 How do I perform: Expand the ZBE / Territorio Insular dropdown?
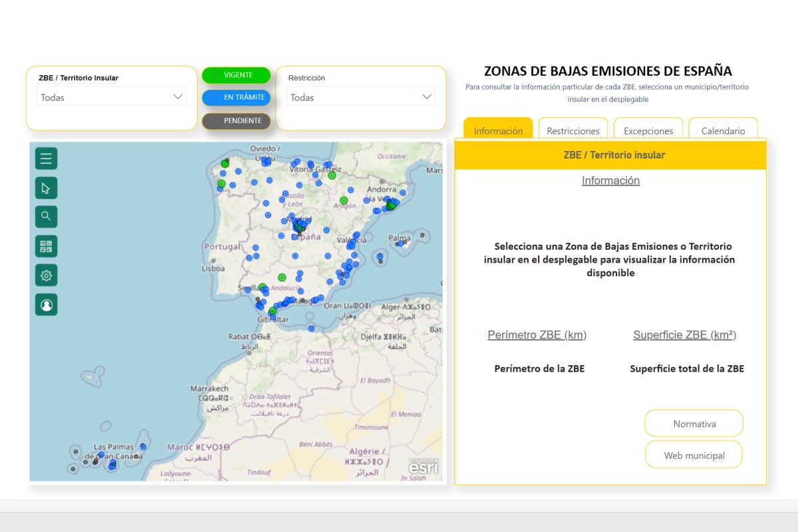[111, 97]
